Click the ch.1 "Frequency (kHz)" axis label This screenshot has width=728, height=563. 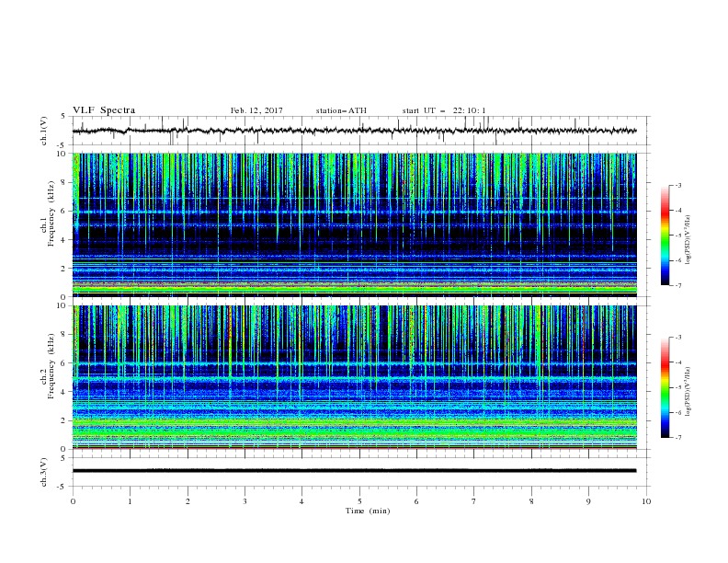coord(51,213)
